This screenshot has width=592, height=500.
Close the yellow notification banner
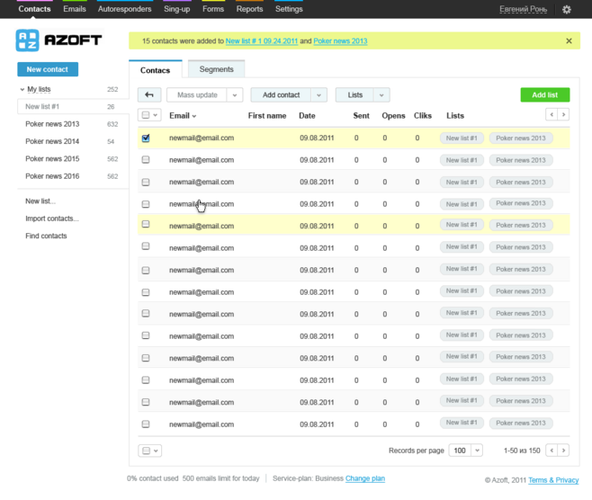coord(569,41)
